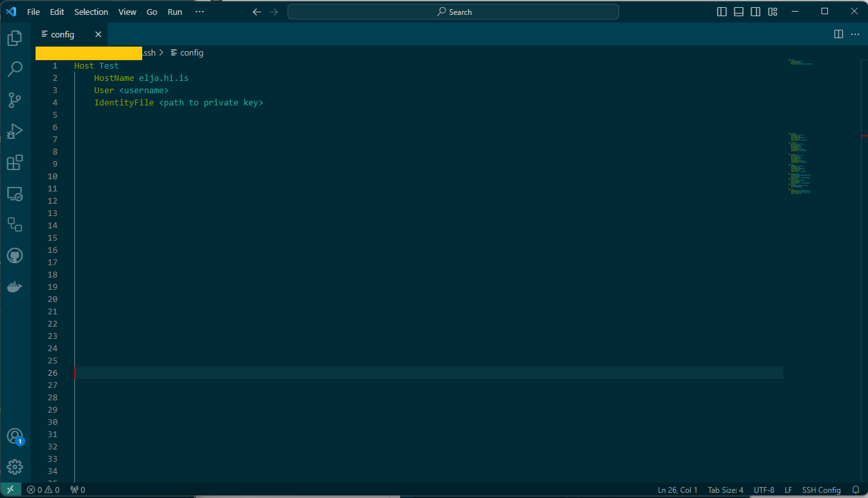The image size is (868, 498).
Task: Open the Manage settings gear
Action: tap(15, 466)
